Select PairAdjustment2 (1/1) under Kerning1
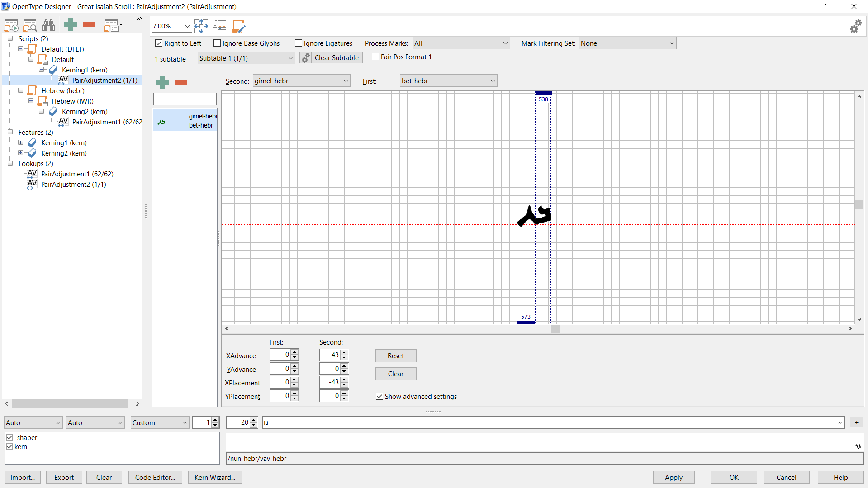 pos(104,80)
